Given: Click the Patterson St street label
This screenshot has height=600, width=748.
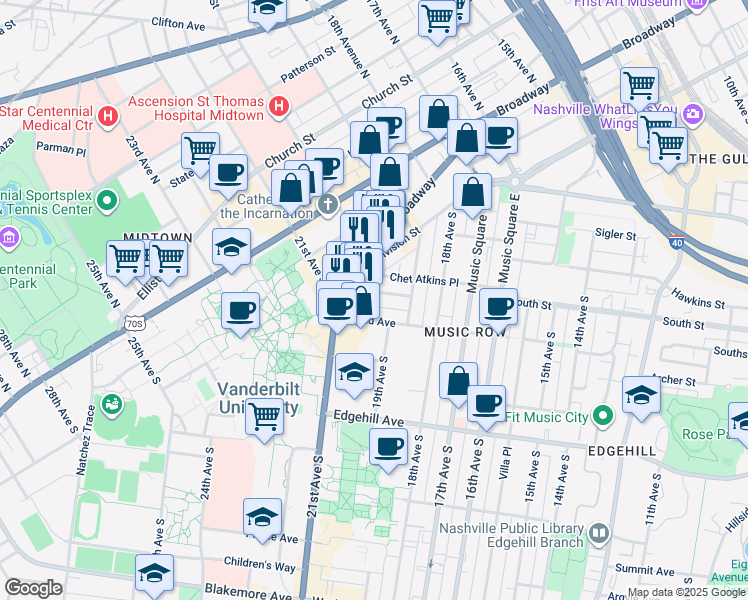Looking at the screenshot, I should 308,65.
